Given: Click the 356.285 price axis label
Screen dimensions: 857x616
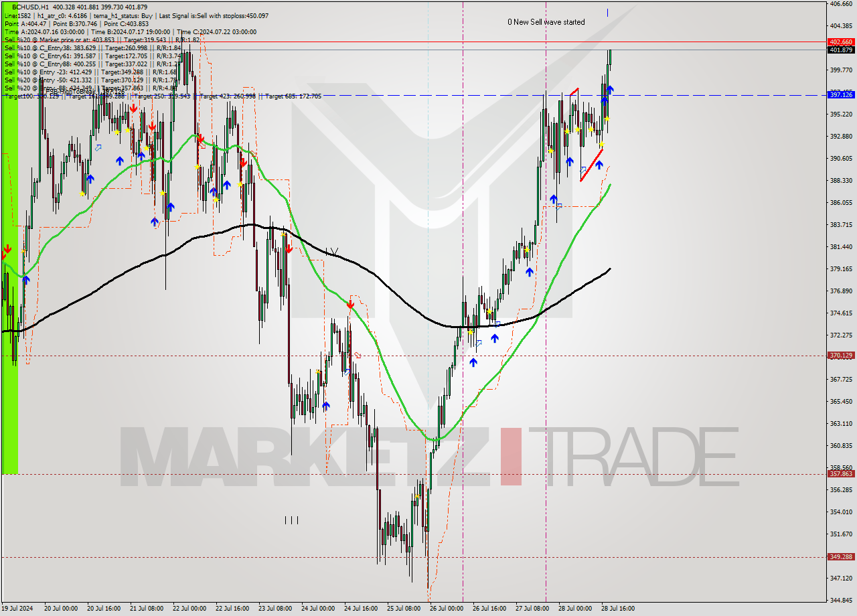Looking at the screenshot, I should click(x=841, y=490).
